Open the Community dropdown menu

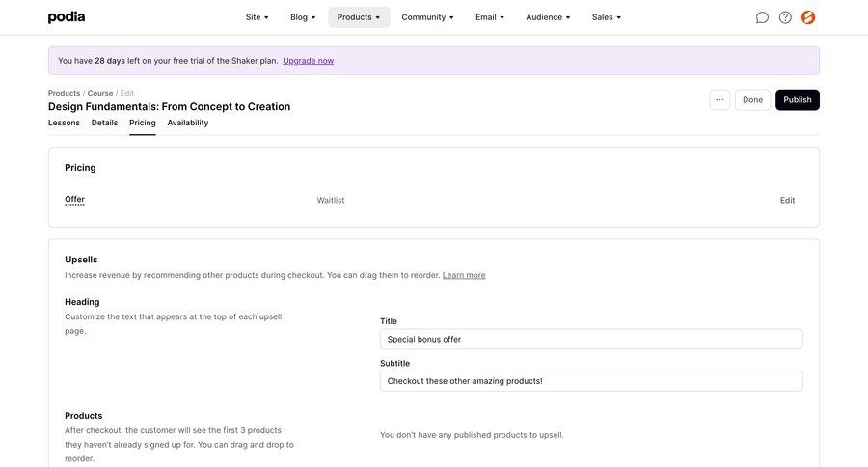pos(427,17)
